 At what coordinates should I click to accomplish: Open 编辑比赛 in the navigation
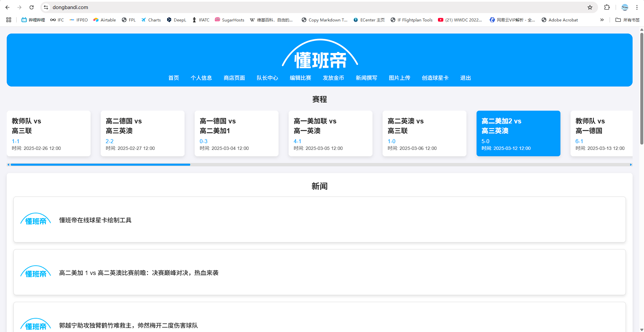[300, 78]
